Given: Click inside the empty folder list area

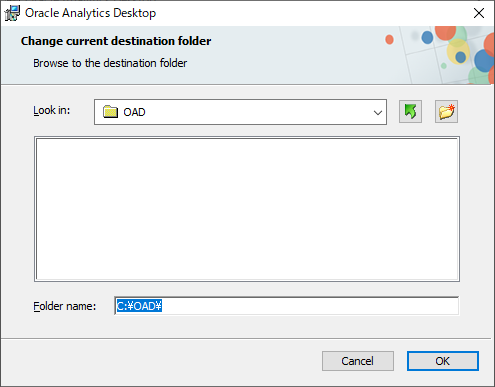Looking at the screenshot, I should (247, 209).
